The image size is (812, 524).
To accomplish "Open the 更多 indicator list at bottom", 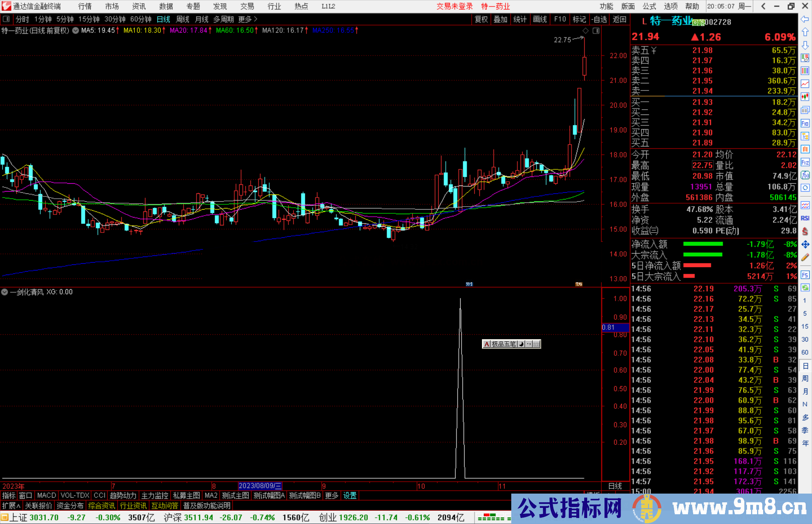I will 332,495.
